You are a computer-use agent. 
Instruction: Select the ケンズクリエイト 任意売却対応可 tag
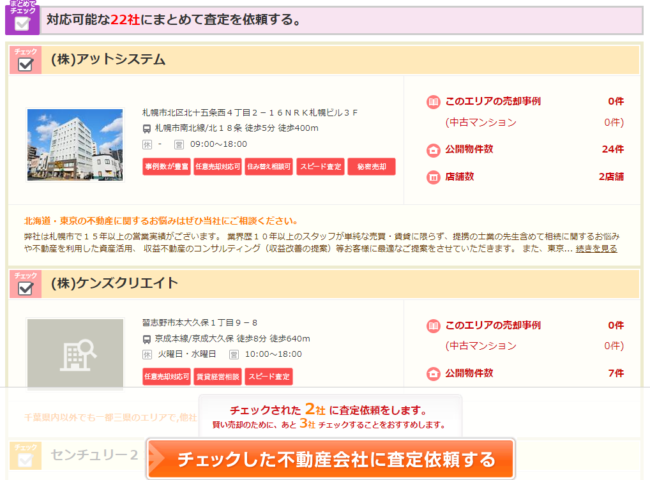(x=166, y=376)
